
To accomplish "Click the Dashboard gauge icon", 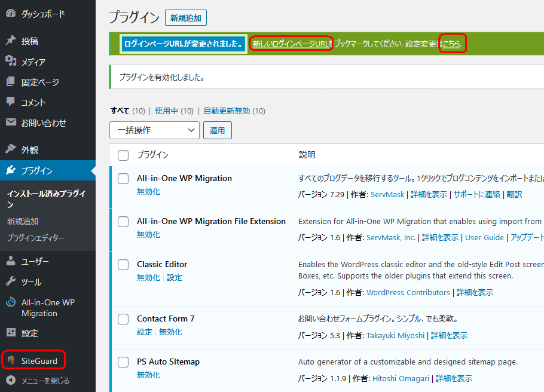I will tap(11, 14).
